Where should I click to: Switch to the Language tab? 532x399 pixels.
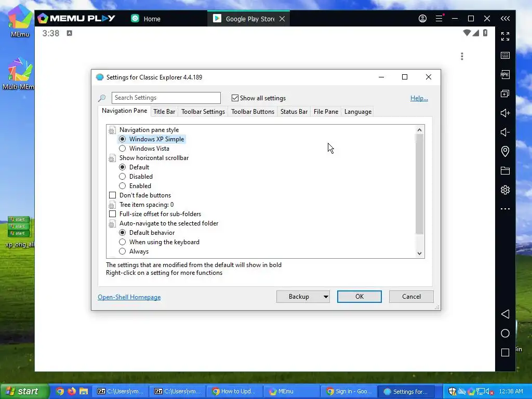click(358, 112)
